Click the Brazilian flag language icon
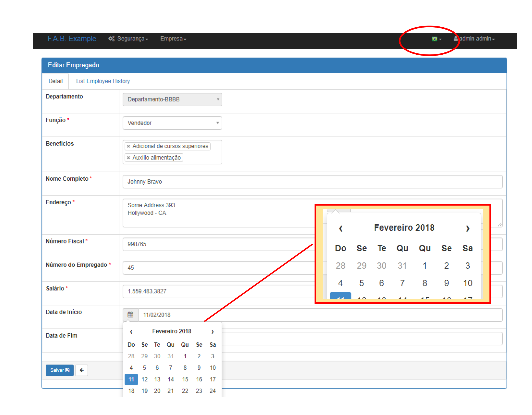This screenshot has width=532, height=415. (x=434, y=38)
